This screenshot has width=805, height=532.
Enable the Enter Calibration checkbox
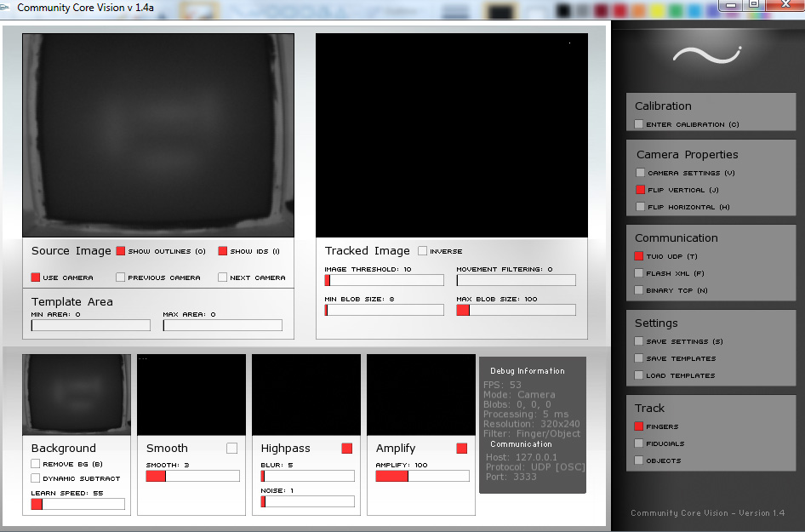click(x=639, y=124)
